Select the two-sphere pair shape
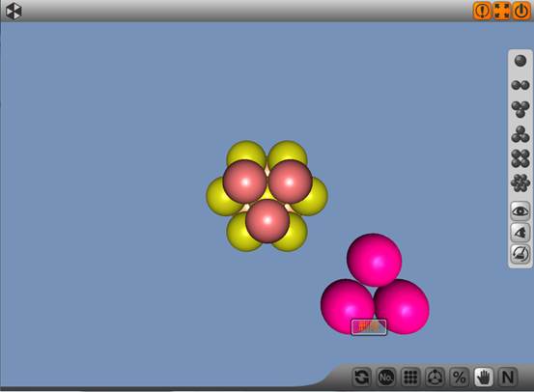534x392 pixels. (x=520, y=85)
